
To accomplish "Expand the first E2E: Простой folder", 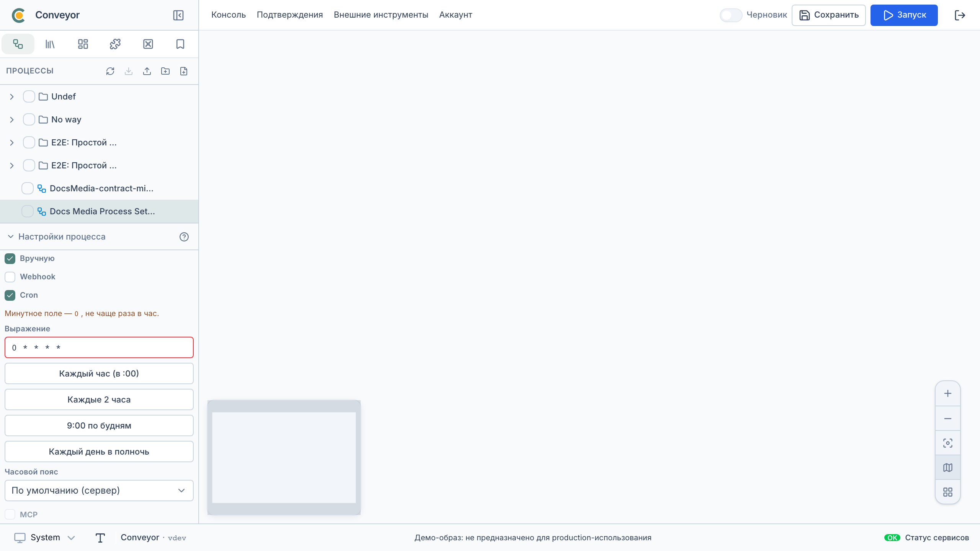I will [x=12, y=143].
